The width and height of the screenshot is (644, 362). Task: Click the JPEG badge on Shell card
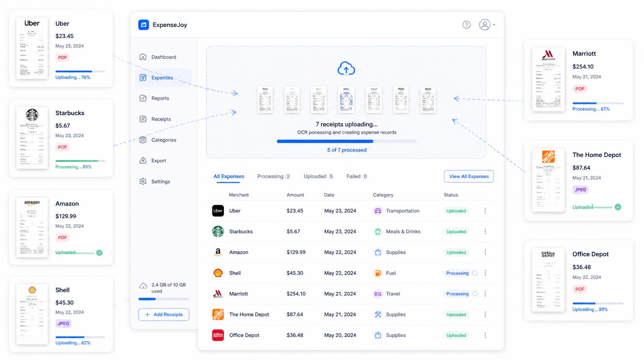pyautogui.click(x=63, y=324)
